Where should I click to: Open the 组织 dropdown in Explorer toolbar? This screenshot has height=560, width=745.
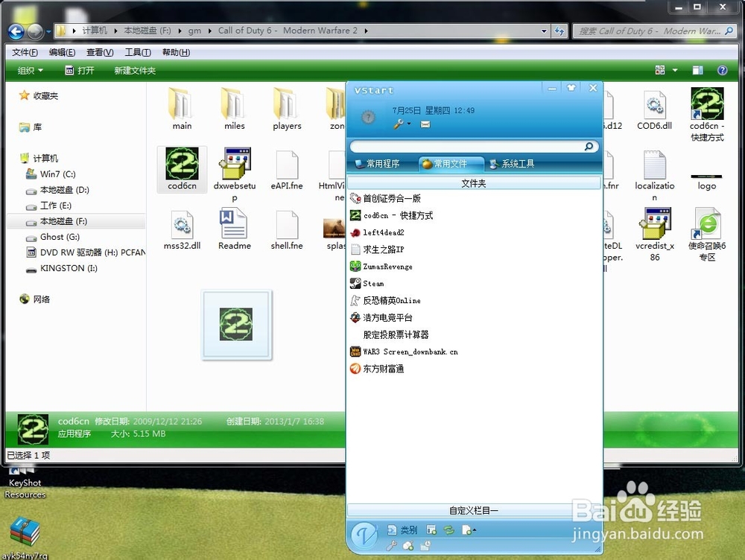click(30, 71)
